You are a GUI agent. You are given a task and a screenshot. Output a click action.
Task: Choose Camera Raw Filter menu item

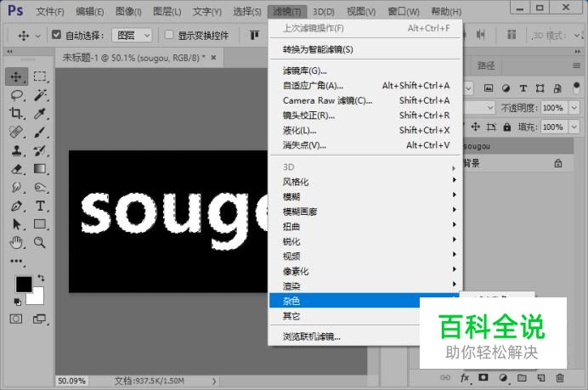pos(365,100)
